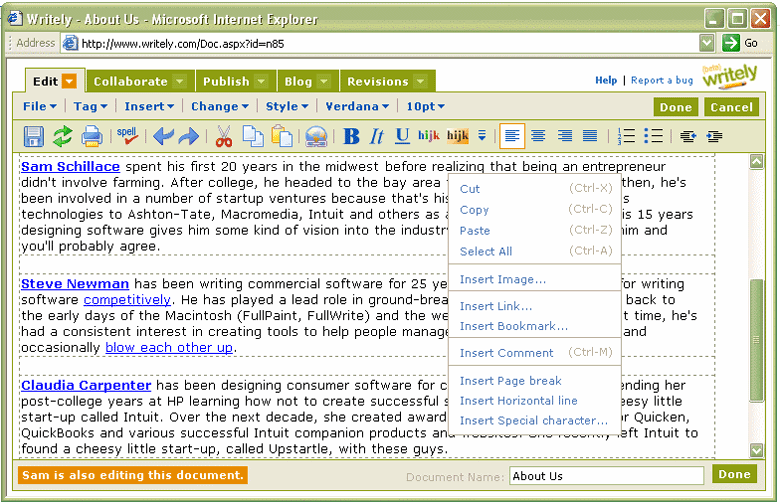Select justify alignment
The image size is (780, 504).
pos(590,135)
